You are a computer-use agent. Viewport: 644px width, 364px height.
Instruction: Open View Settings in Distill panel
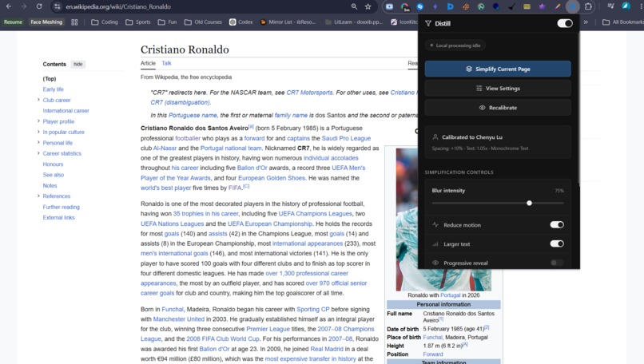498,89
